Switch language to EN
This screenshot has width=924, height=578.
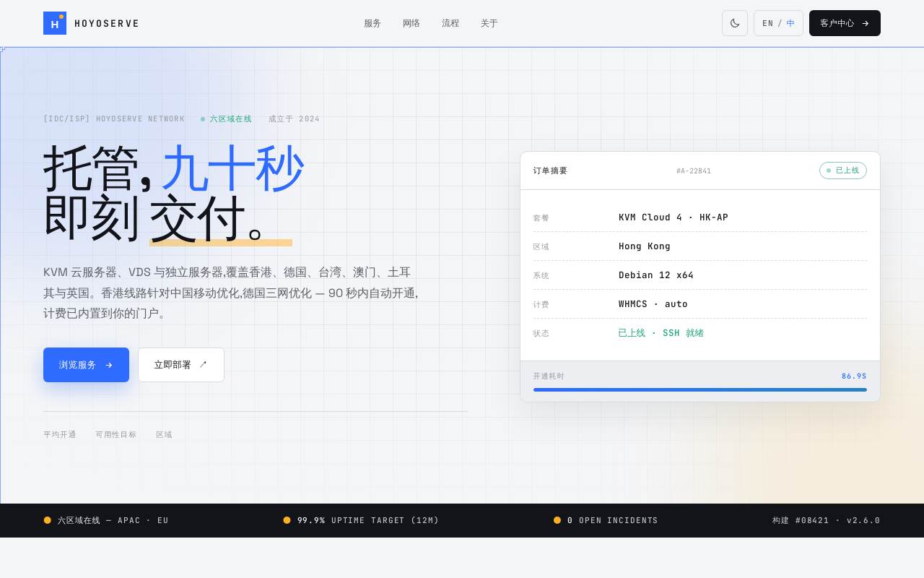(768, 23)
